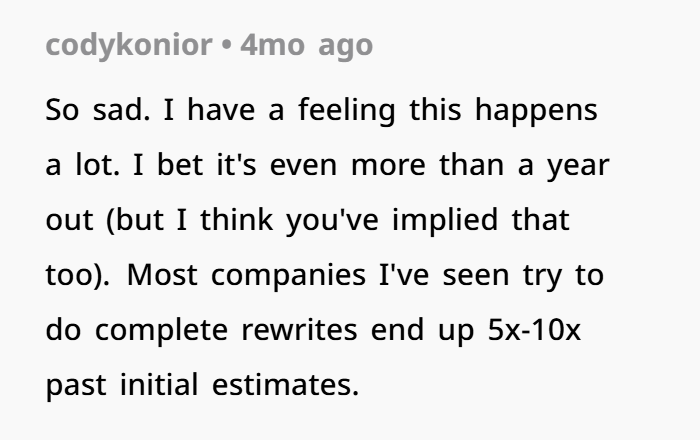Click the word 'implied' in the comment
Screen dimensions: 700x440
(445, 220)
